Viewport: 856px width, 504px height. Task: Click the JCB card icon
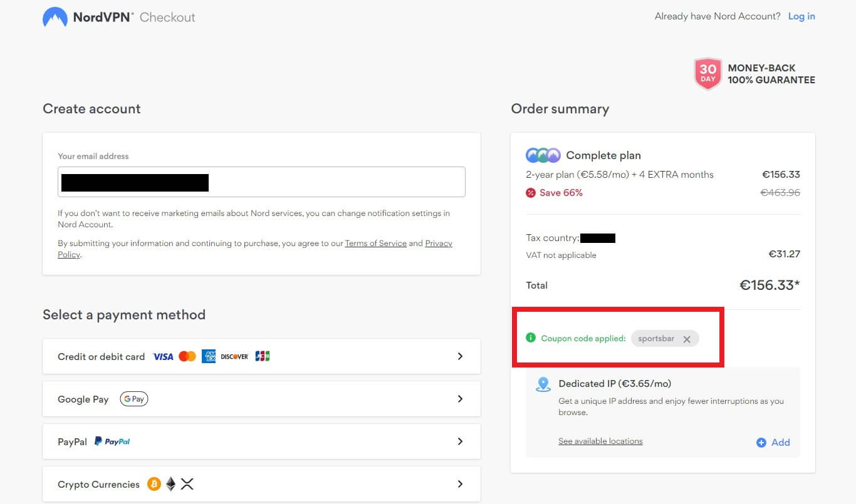coord(263,356)
